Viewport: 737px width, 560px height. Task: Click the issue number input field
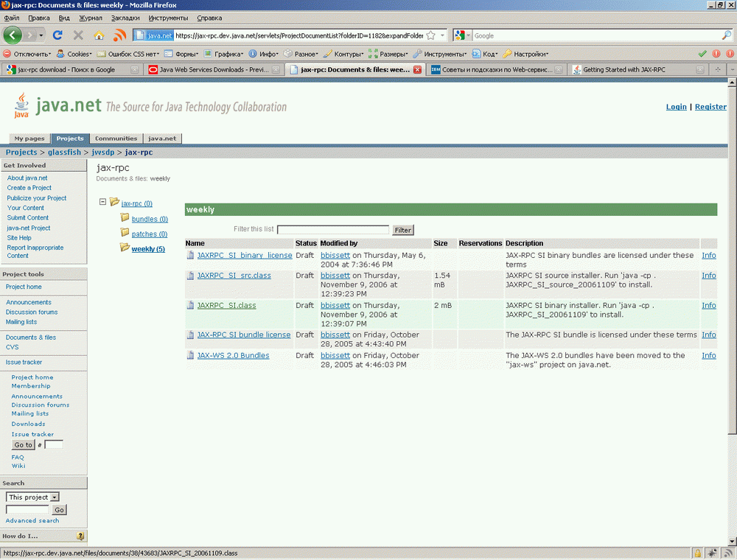point(54,444)
